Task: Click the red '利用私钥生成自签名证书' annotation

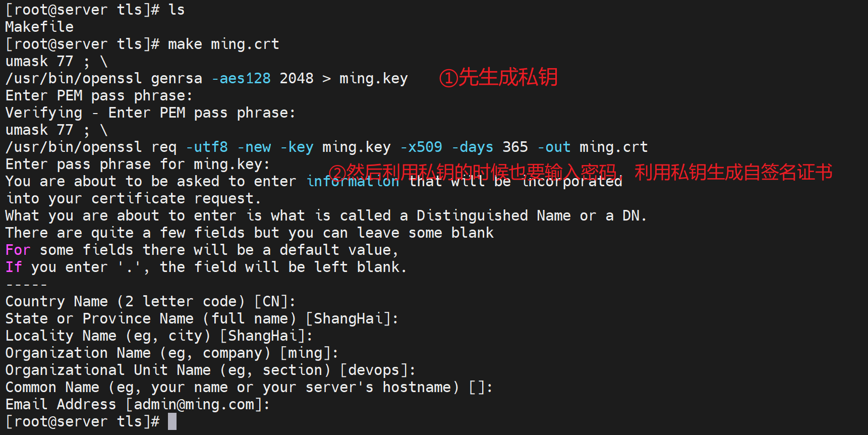Action: (x=733, y=172)
